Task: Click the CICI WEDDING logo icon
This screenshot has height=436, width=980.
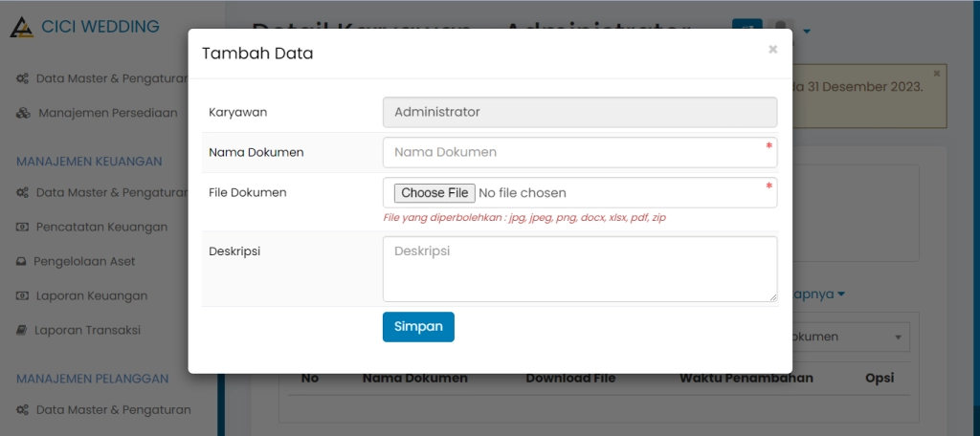Action: pyautogui.click(x=22, y=27)
